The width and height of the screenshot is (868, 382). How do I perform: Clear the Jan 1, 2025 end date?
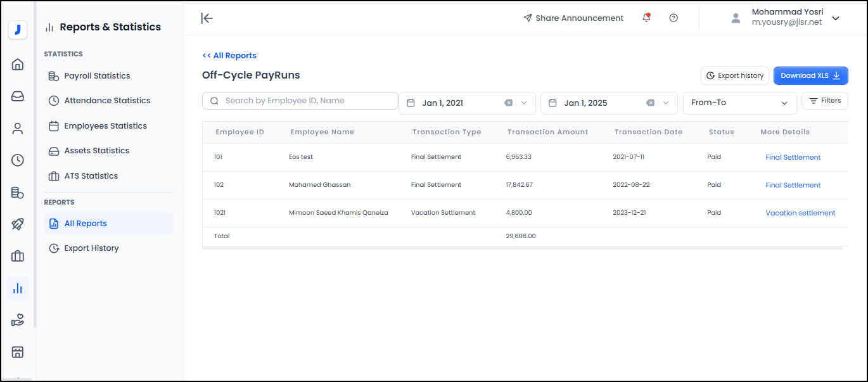(x=650, y=103)
